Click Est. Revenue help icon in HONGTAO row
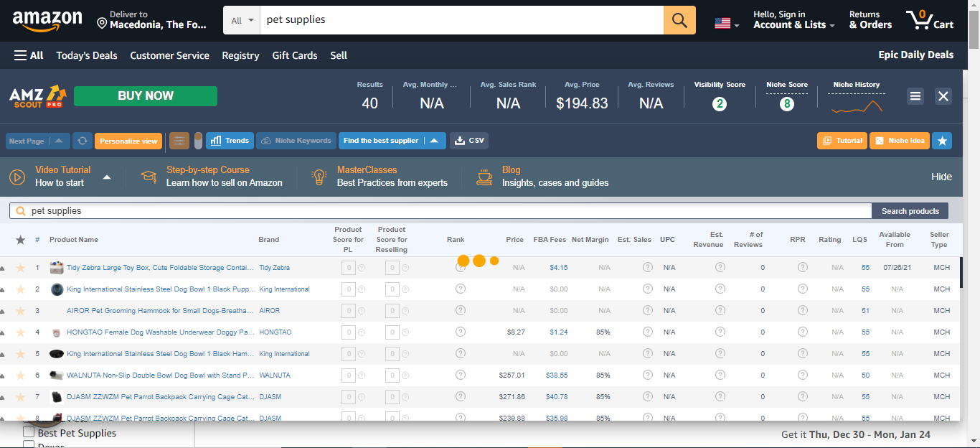 (x=720, y=332)
